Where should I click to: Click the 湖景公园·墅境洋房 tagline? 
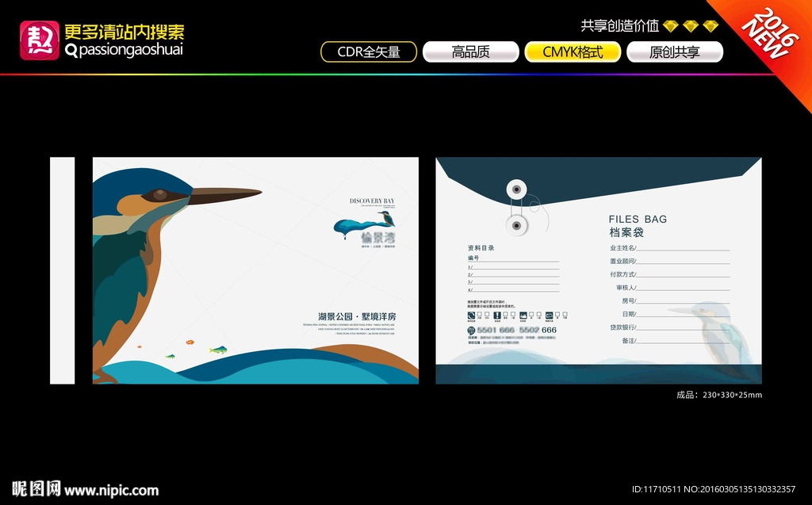click(x=357, y=316)
